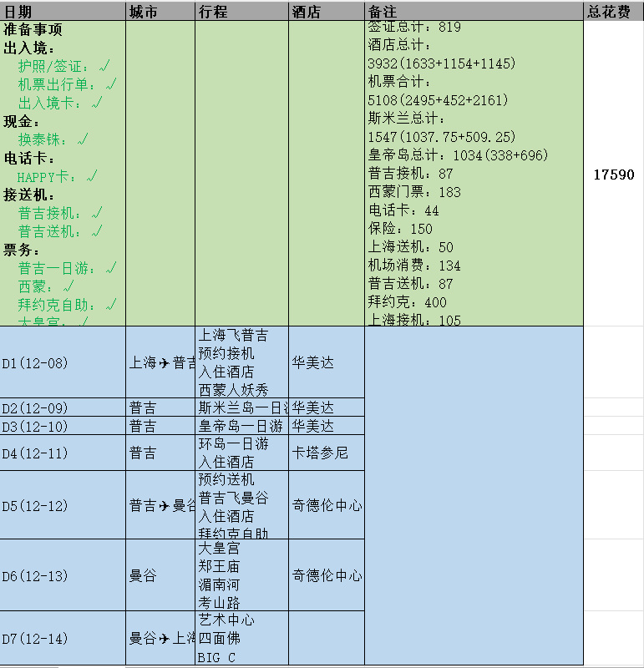Click the 保险: 150 line
This screenshot has width=644, height=668.
coord(400,228)
